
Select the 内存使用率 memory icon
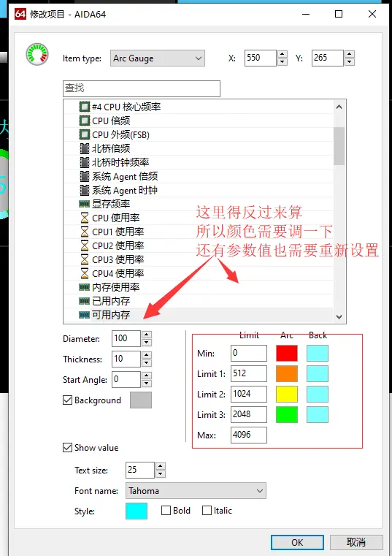pos(85,287)
